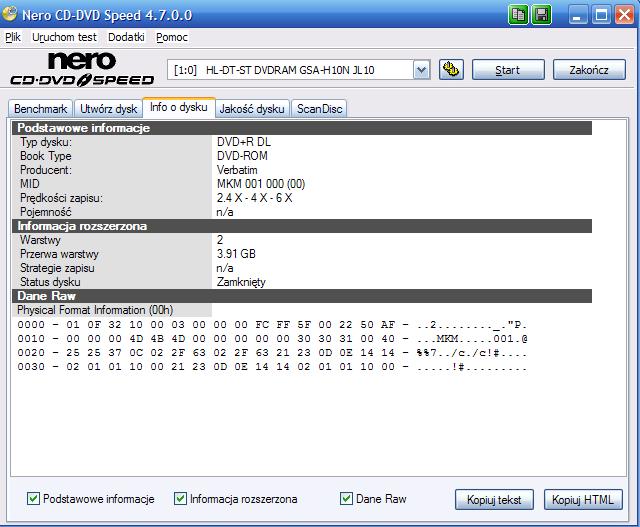Uncheck the Informacja rozszerzona checkbox
The image size is (640, 527).
click(x=180, y=498)
